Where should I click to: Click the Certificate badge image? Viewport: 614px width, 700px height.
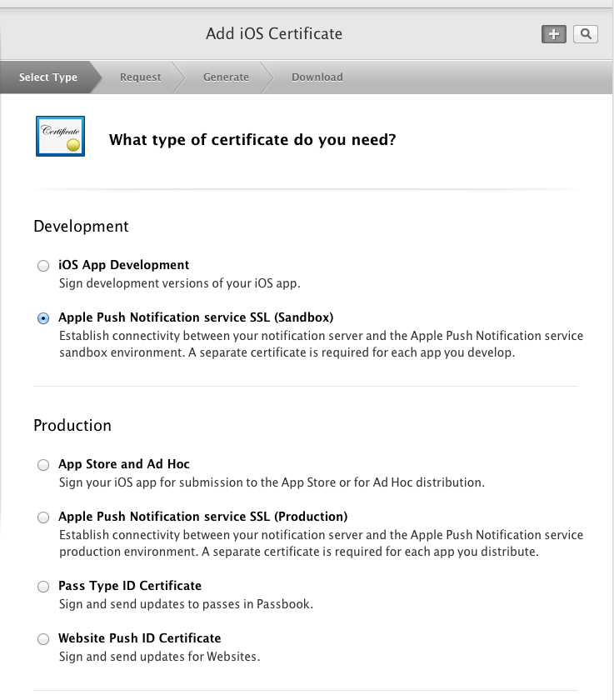click(60, 136)
